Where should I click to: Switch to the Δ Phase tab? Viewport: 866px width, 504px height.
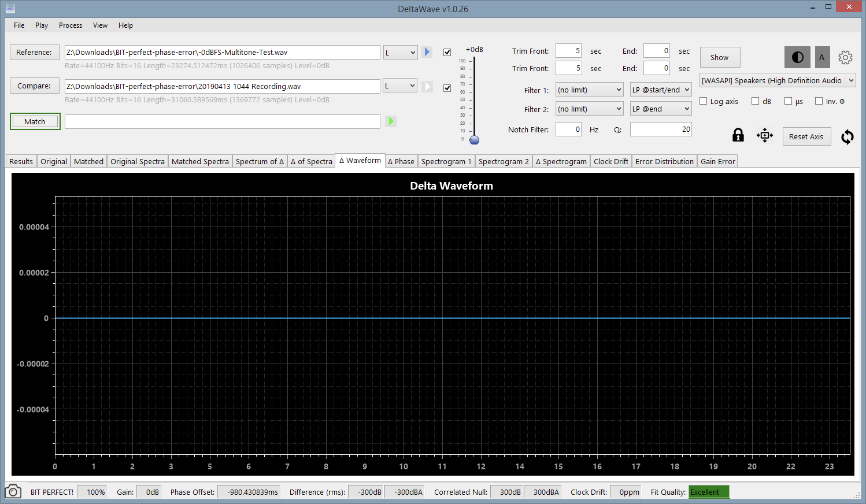(401, 161)
